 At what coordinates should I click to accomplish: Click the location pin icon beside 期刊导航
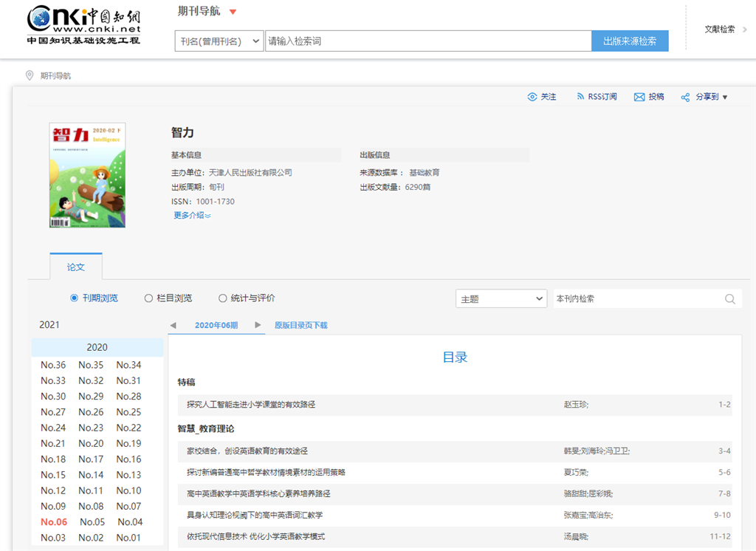pyautogui.click(x=30, y=75)
